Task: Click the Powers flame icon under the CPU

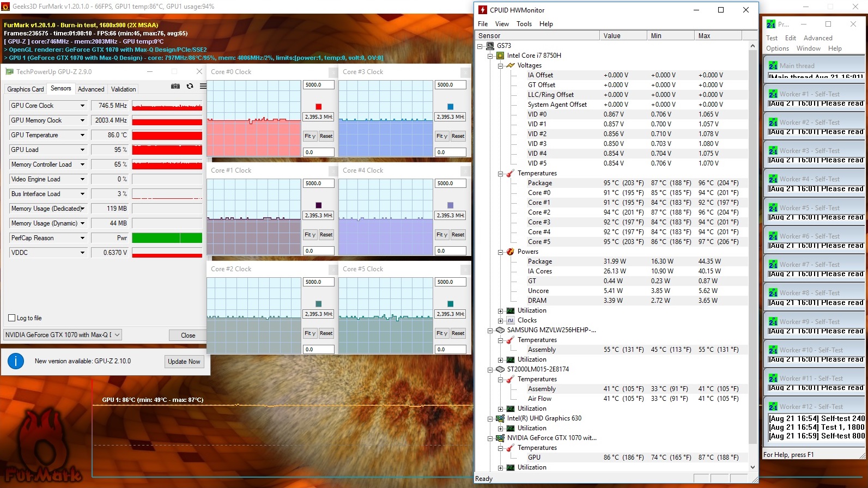Action: 511,252
